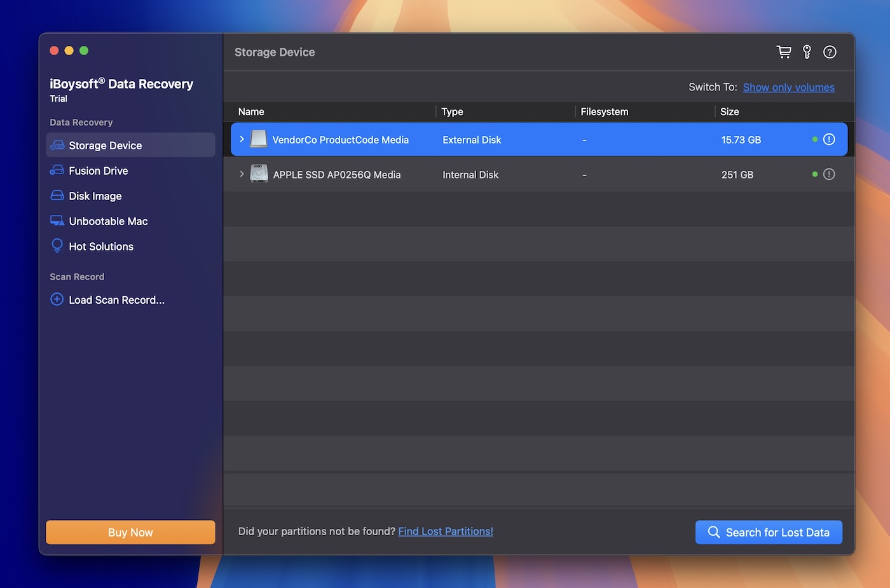
Task: Click Load Scan Record plus icon
Action: tap(57, 299)
